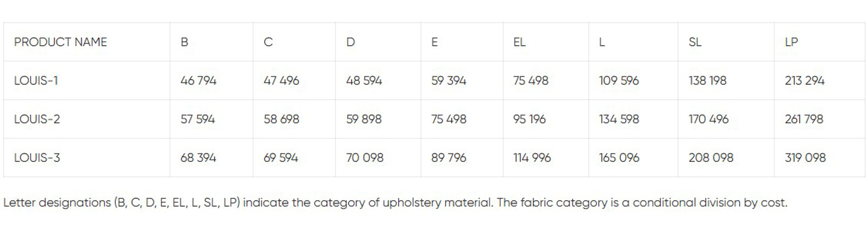Click the B category column header
This screenshot has width=868, height=231.
[184, 42]
